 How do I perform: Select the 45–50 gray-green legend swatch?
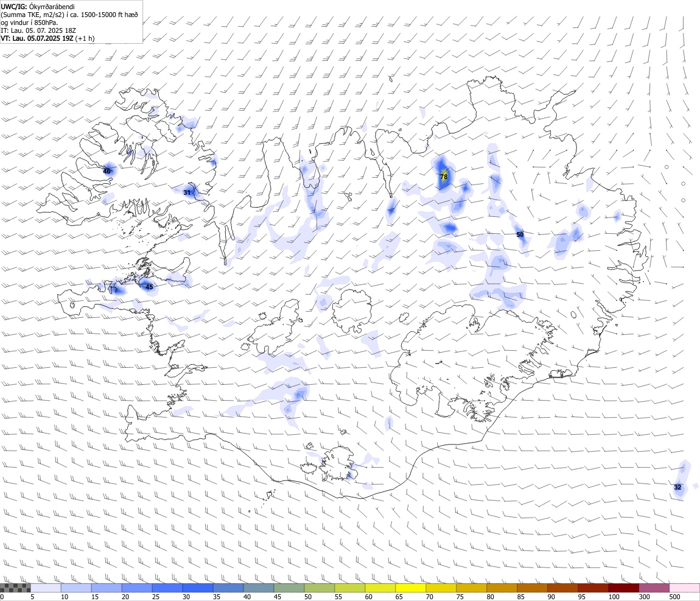pos(289,588)
